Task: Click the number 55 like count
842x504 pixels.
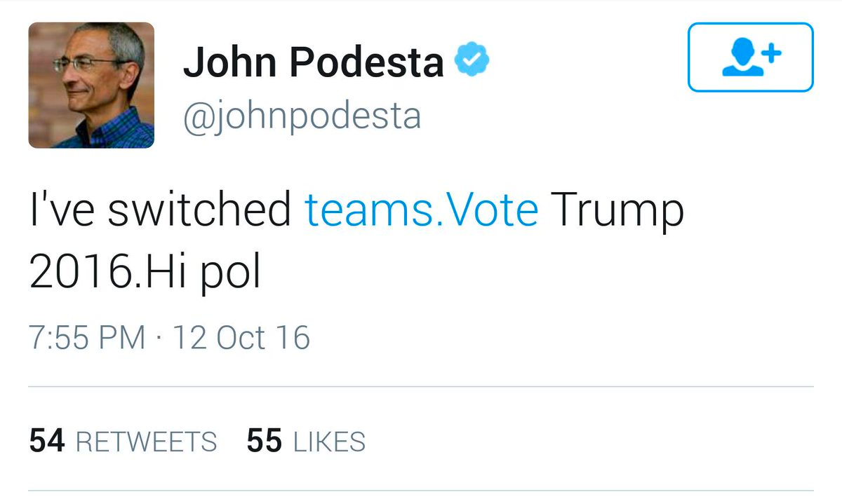Action: coord(265,442)
